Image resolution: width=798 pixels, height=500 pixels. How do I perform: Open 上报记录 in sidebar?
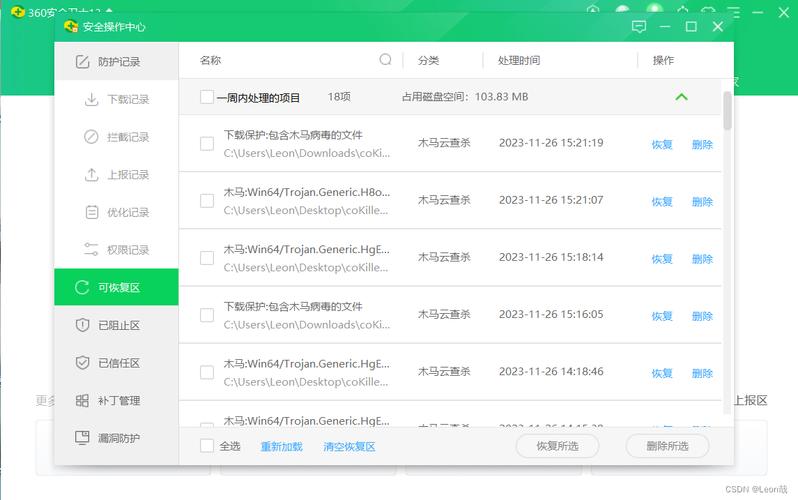[116, 175]
